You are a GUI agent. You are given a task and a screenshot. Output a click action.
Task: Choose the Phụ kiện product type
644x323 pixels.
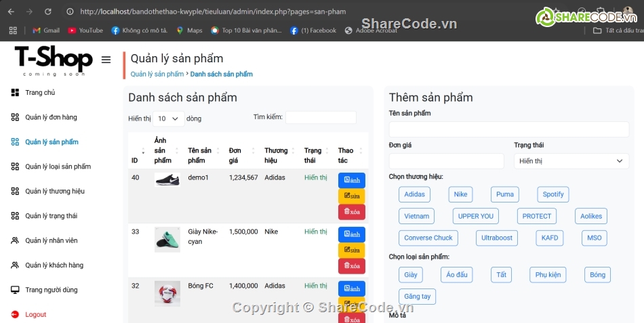(548, 275)
